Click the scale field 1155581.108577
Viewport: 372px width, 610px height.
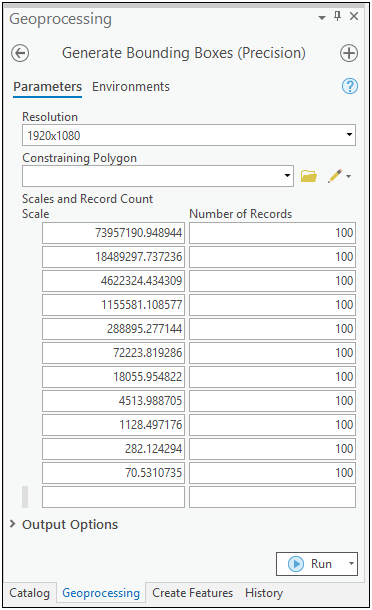click(x=113, y=305)
